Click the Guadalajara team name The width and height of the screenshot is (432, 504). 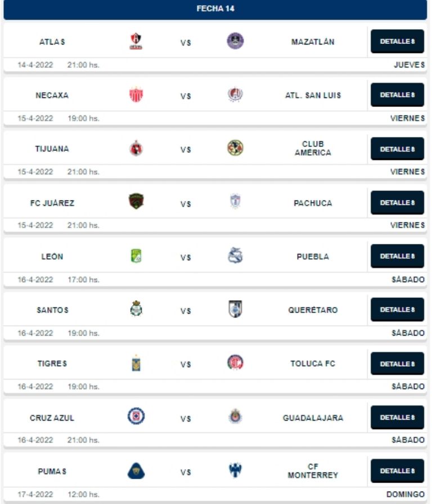(313, 418)
